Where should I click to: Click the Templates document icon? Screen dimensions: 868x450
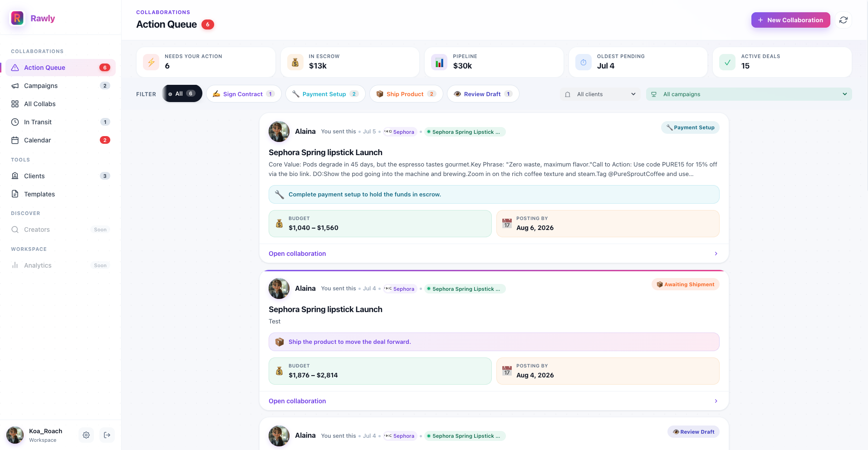[15, 194]
